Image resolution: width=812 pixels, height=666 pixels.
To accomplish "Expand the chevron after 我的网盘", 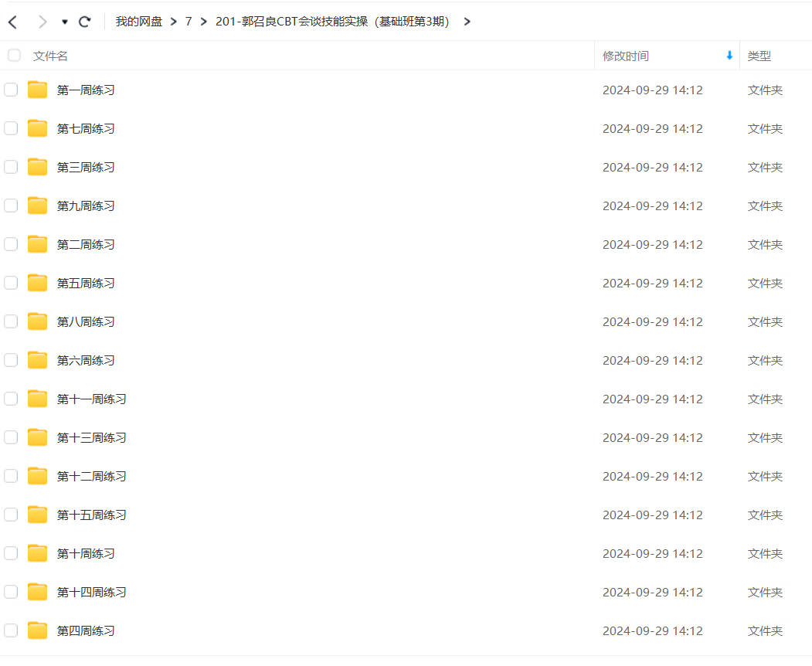I will [x=174, y=21].
